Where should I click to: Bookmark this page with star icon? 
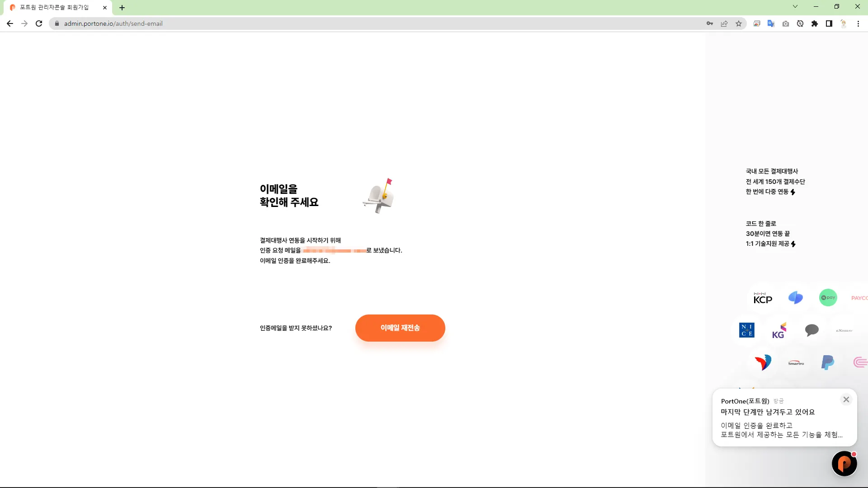(739, 23)
